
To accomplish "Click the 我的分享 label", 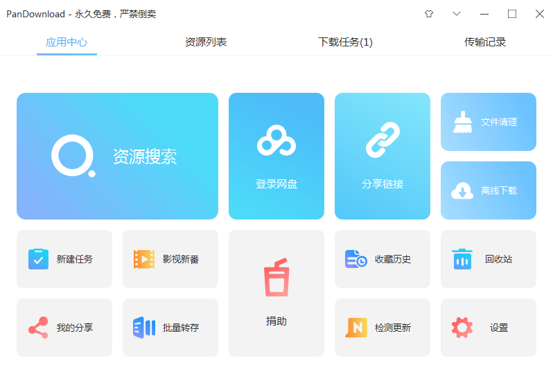I will pyautogui.click(x=75, y=328).
